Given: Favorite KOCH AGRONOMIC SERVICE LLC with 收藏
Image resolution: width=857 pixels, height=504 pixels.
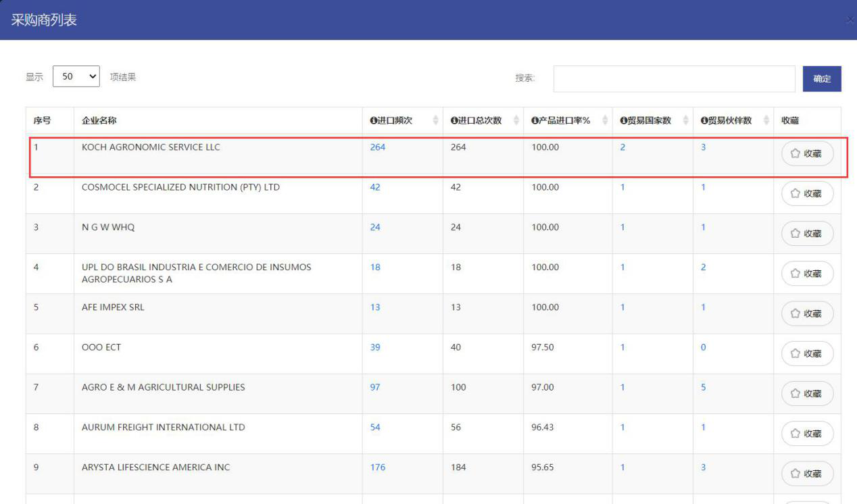Looking at the screenshot, I should [x=807, y=153].
